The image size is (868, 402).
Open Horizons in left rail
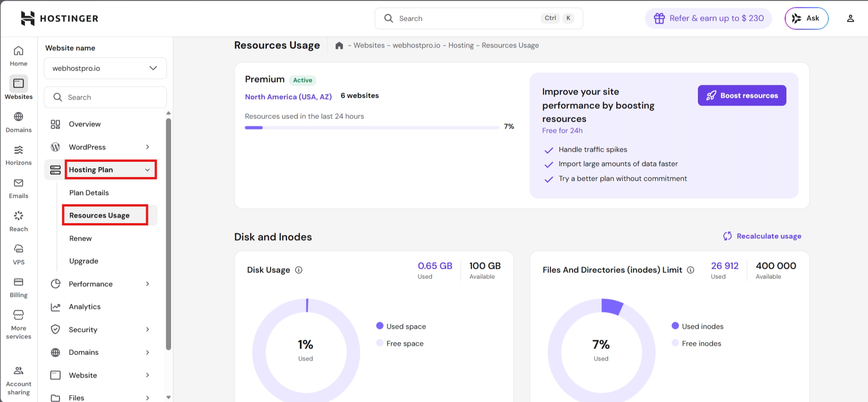pos(18,156)
